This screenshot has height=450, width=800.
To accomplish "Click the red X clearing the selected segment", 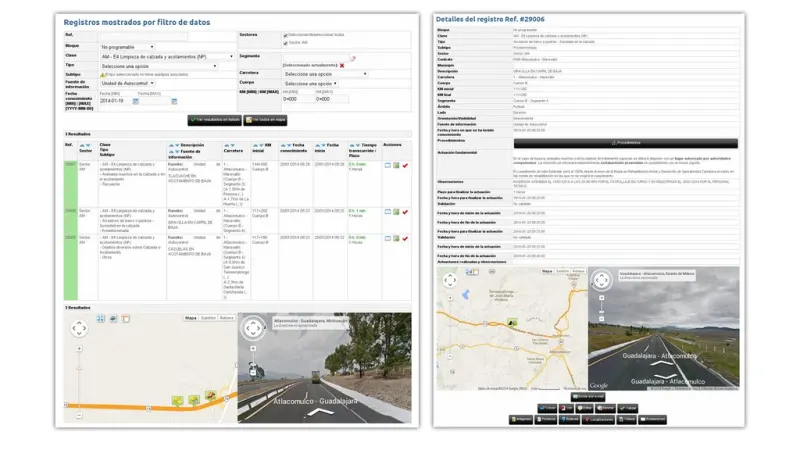I will pos(342,66).
